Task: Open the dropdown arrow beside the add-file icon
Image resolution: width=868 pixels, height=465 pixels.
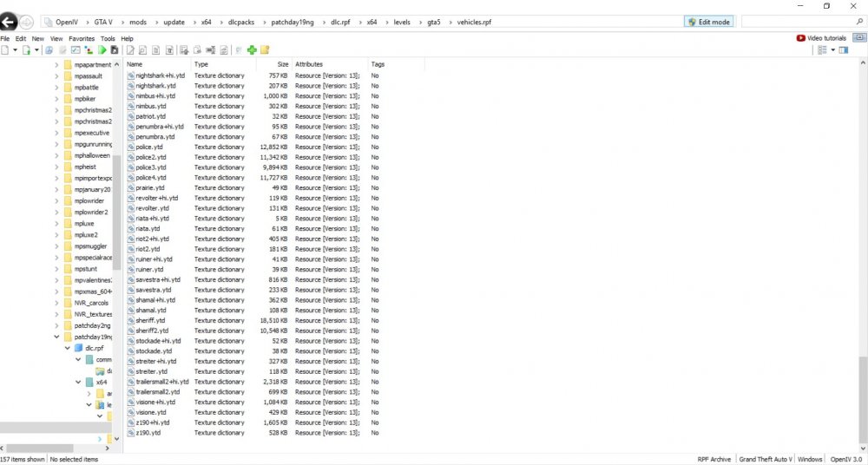Action: 36,50
